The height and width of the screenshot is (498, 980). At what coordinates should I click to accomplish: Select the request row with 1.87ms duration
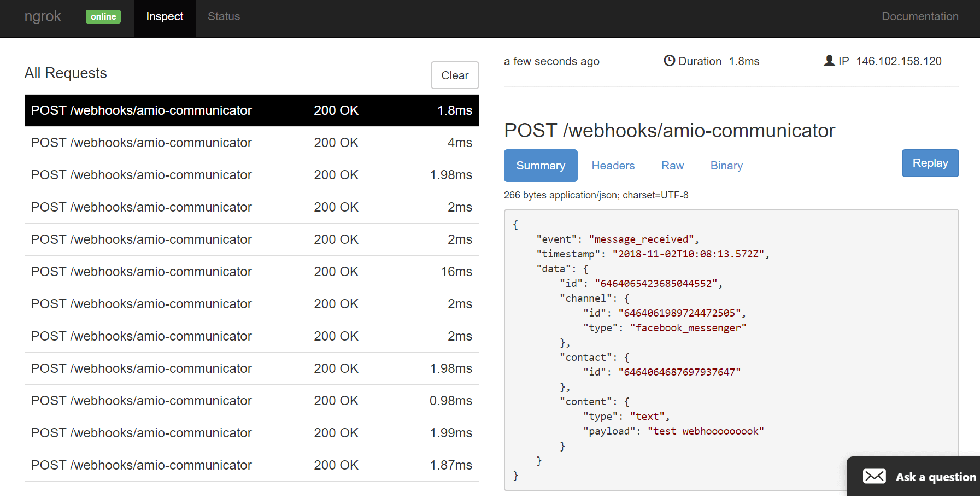point(252,465)
